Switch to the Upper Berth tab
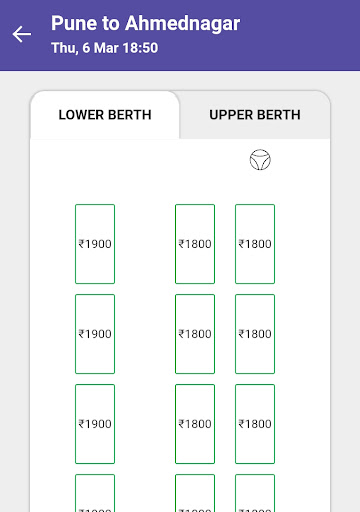 255,115
